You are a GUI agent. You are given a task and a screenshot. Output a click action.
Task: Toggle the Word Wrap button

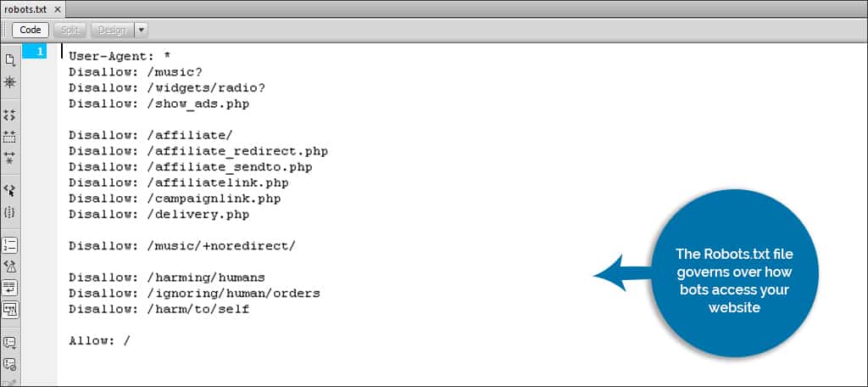(x=10, y=288)
